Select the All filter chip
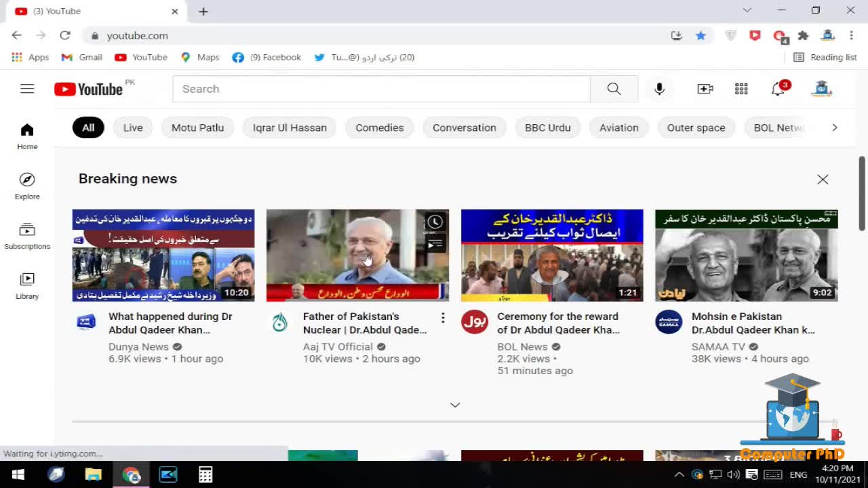This screenshot has width=868, height=488. (88, 127)
